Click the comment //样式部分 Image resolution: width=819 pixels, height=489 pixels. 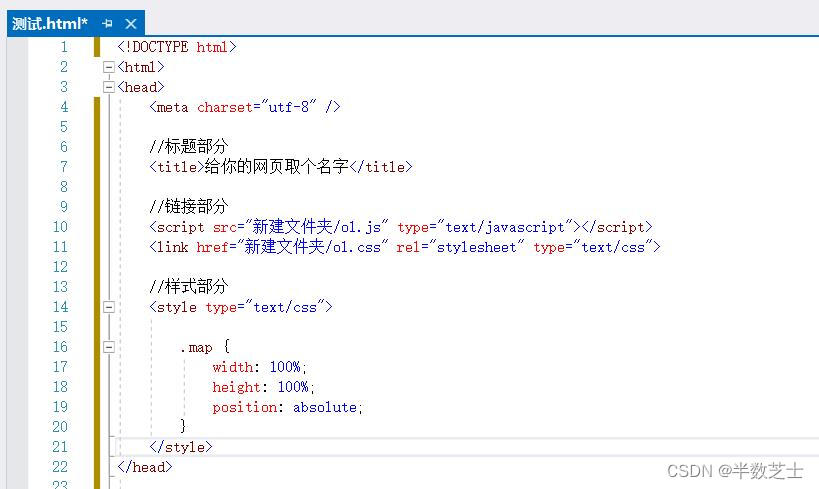click(x=189, y=286)
